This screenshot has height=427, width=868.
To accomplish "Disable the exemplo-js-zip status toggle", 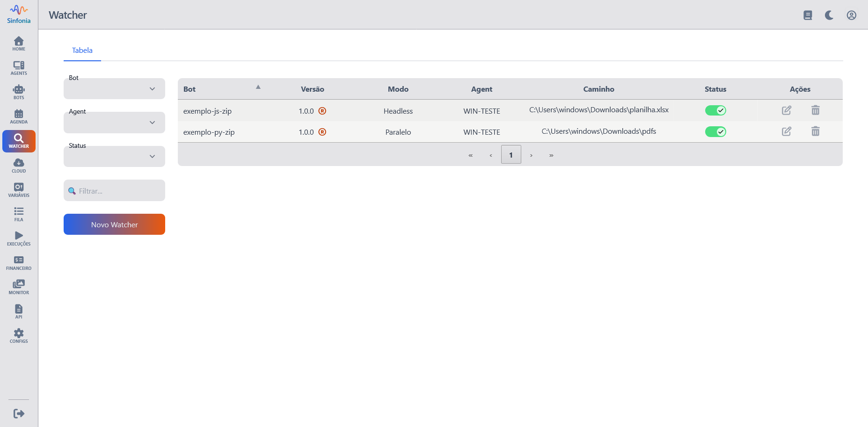I will tap(715, 110).
